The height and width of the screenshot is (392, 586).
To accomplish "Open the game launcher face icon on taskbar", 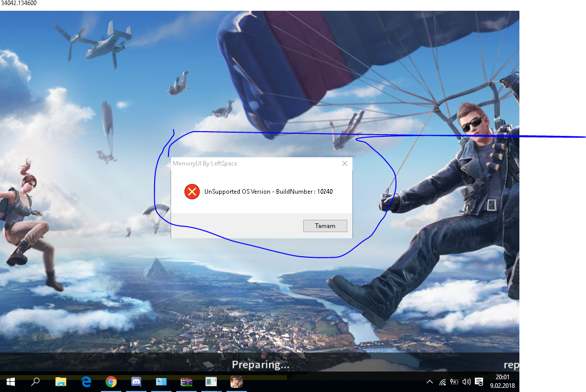I will pyautogui.click(x=236, y=382).
